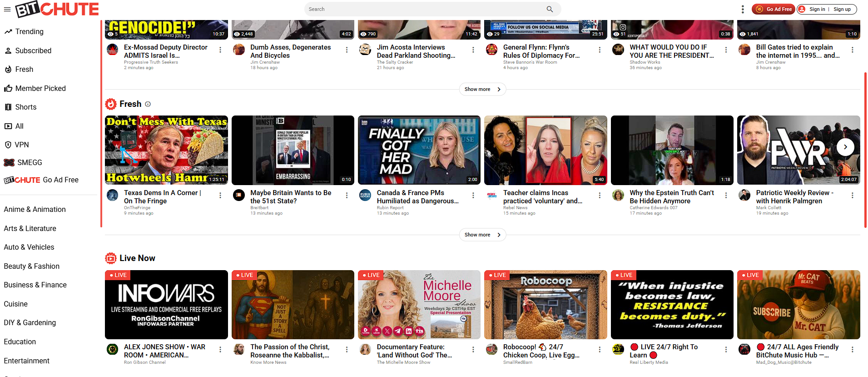Click the search magnifier icon
This screenshot has height=377, width=868.
tap(550, 9)
